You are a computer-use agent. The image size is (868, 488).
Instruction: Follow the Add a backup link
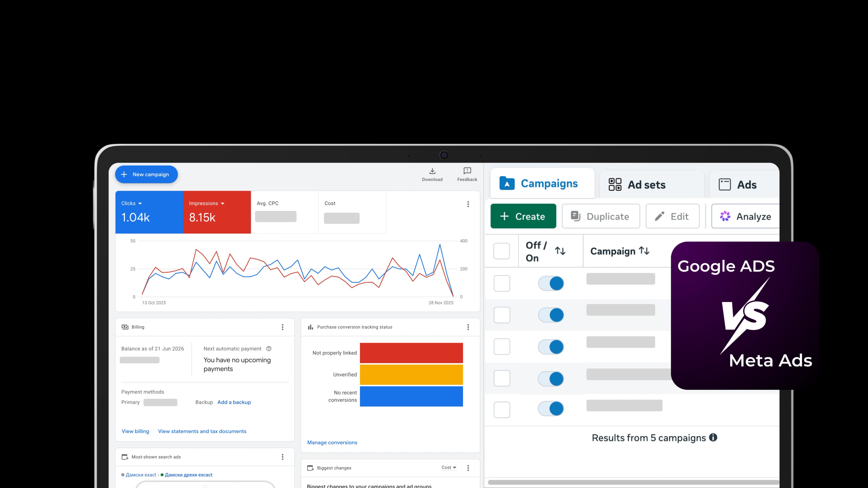pyautogui.click(x=234, y=402)
